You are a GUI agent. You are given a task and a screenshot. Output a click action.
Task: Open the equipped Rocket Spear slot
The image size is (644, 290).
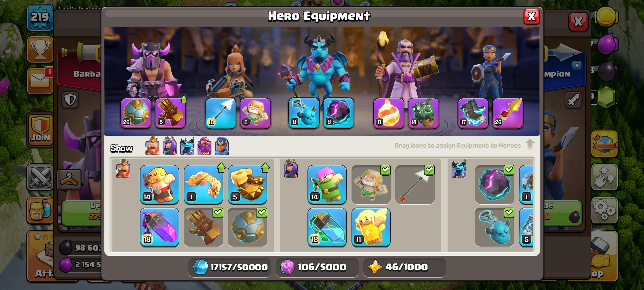(508, 113)
